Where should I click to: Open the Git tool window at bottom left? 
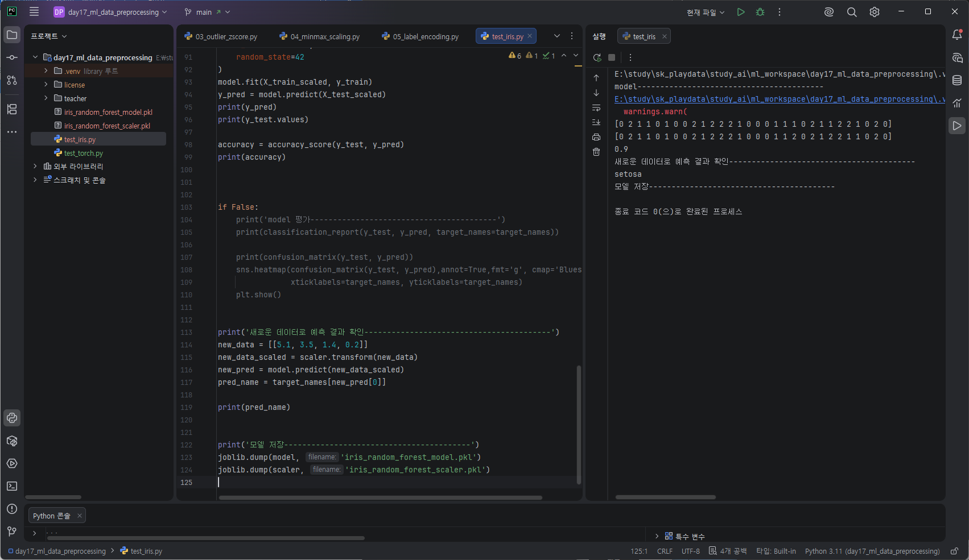pos(12,532)
